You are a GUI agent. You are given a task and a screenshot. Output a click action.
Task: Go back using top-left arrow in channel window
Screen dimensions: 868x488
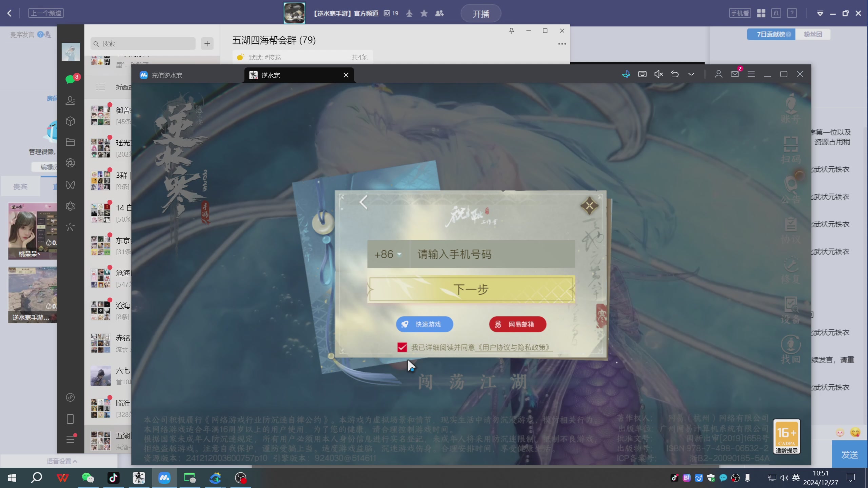pos(9,13)
